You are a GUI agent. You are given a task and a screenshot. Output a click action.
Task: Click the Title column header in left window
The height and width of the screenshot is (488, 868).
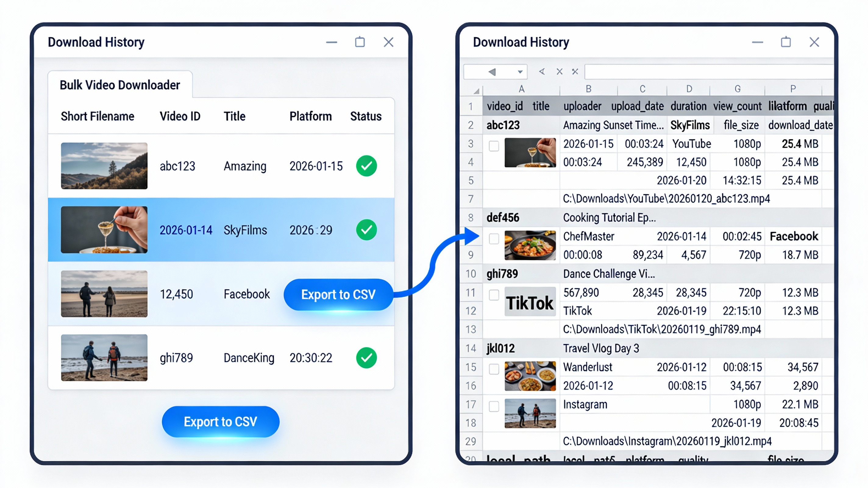click(234, 116)
